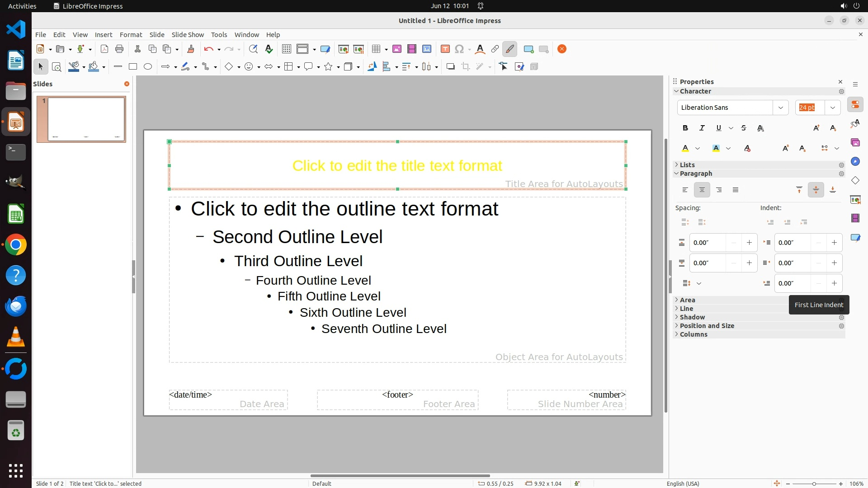This screenshot has height=488, width=868.
Task: Expand the Position and Size section
Action: point(707,326)
